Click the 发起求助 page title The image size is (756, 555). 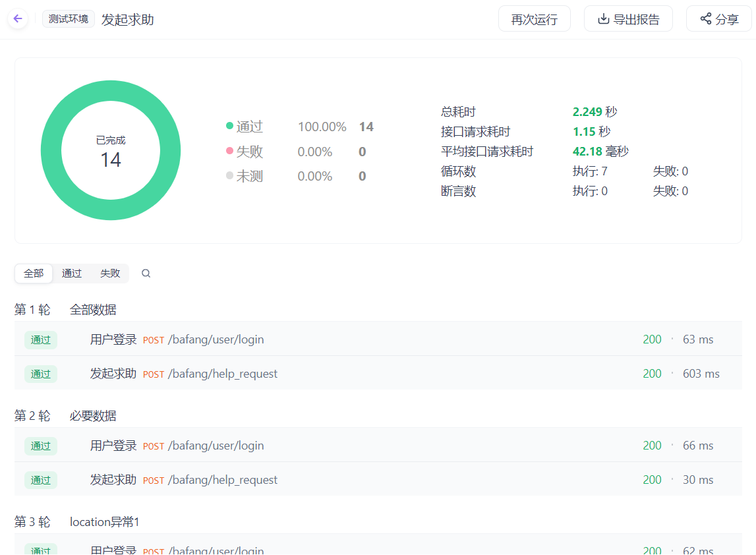point(127,20)
